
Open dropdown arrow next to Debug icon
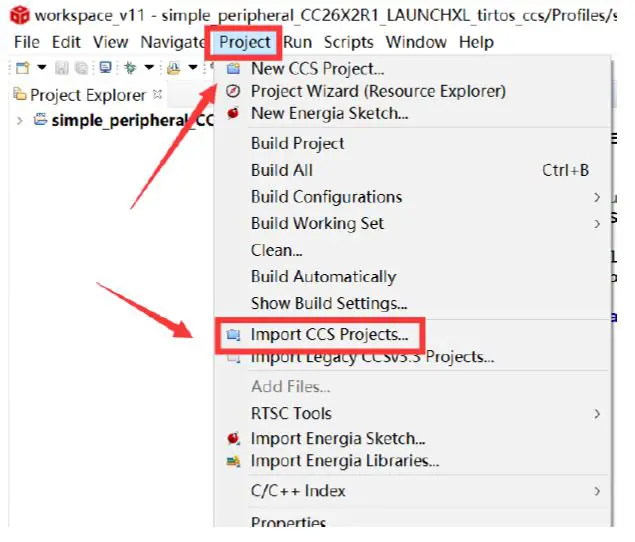(x=149, y=68)
